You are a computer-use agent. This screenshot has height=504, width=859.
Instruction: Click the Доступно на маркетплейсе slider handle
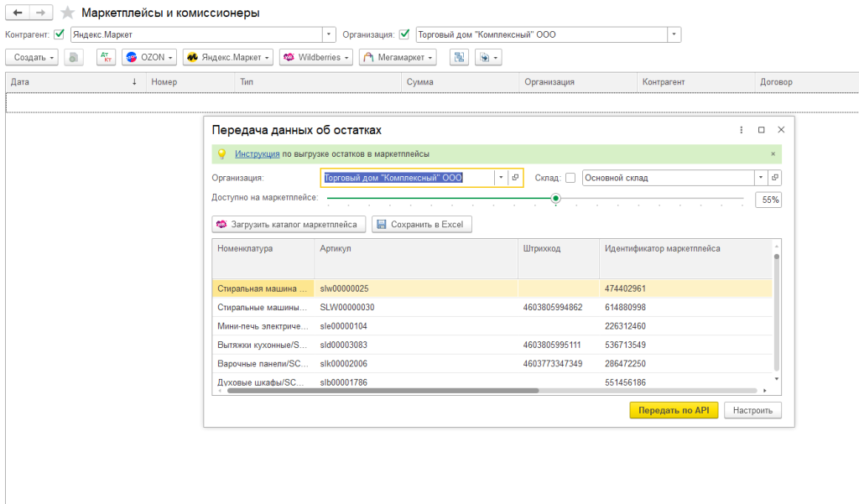click(555, 199)
